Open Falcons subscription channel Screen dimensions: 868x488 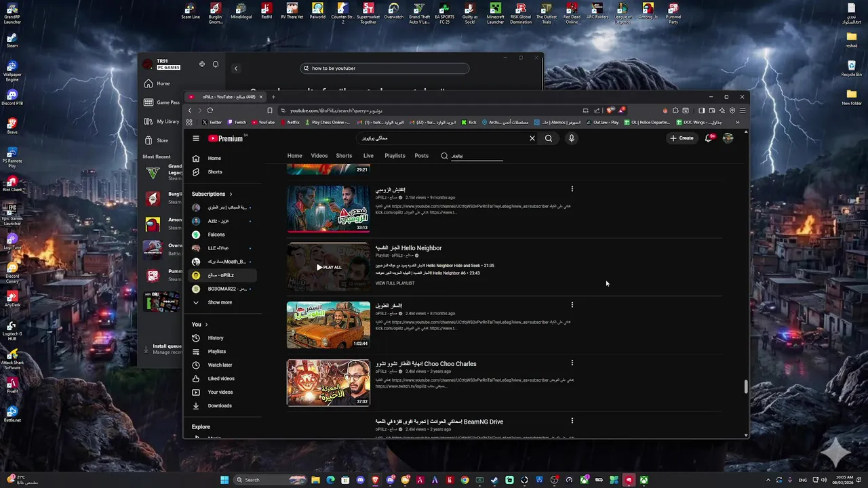point(223,235)
